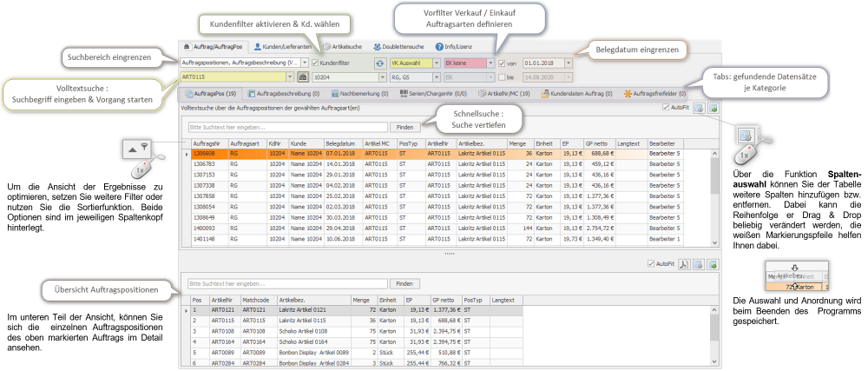Click Finden button above the upper table
Screen dimensions: 868x371
coord(404,127)
